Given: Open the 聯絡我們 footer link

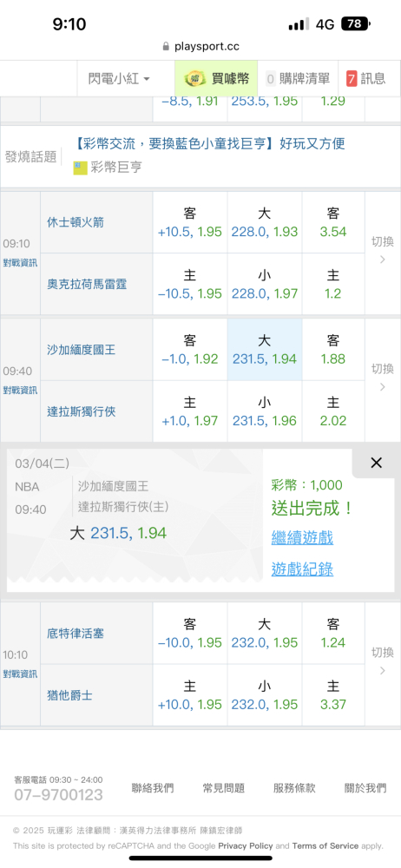Looking at the screenshot, I should pos(152,788).
